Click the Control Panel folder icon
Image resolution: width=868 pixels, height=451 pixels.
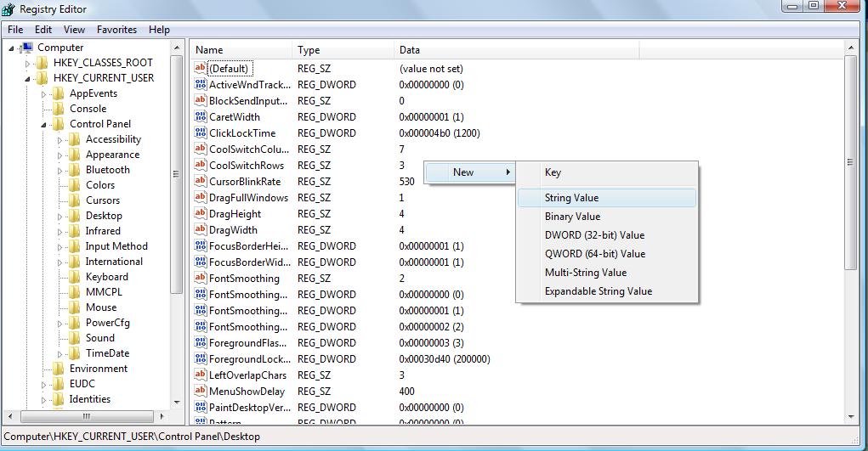58,124
